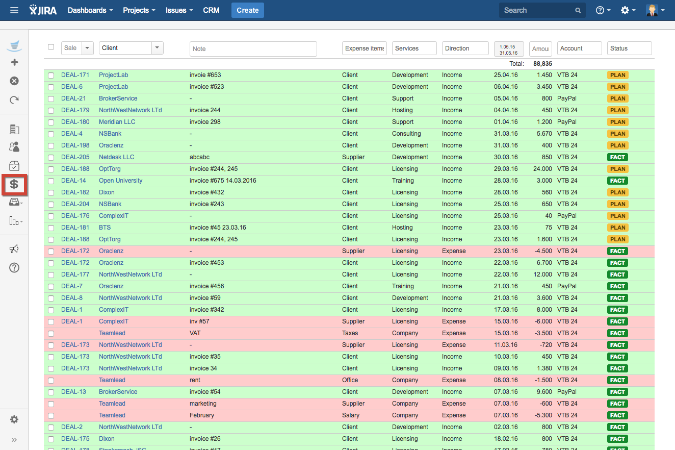Open the sidebar help circle icon

(x=14, y=268)
